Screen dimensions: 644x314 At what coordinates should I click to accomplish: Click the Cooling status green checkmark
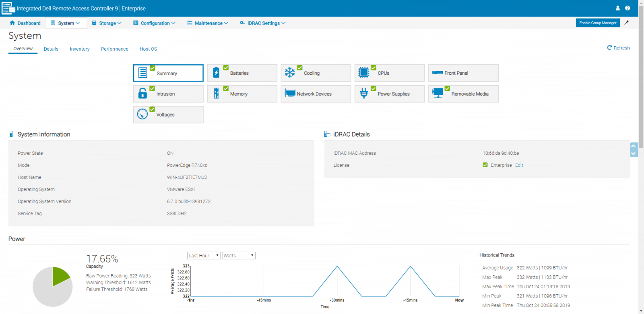[x=300, y=68]
